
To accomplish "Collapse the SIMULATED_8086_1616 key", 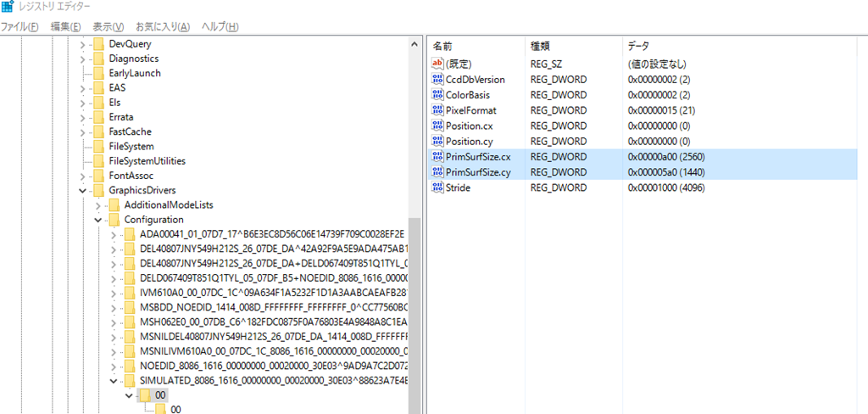I will coord(114,381).
